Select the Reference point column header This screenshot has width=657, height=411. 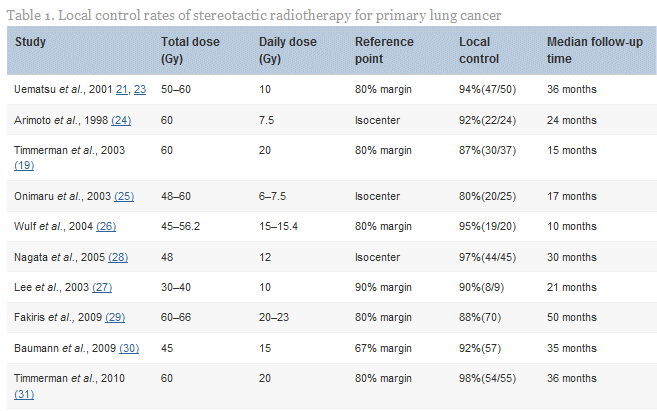384,50
